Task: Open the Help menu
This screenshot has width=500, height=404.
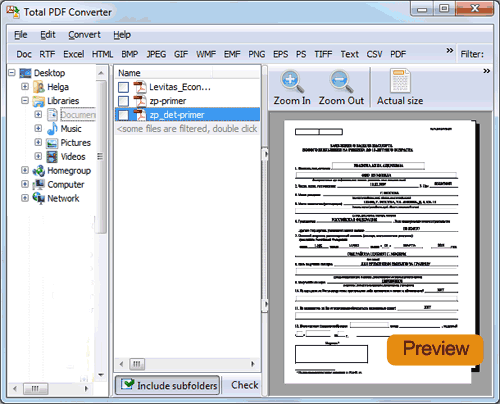Action: pyautogui.click(x=122, y=35)
